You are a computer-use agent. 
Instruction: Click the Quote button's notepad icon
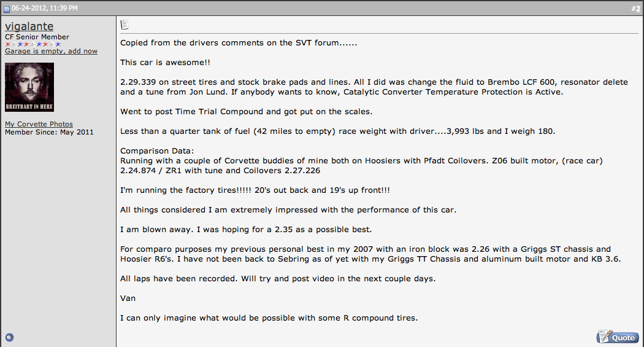point(604,337)
